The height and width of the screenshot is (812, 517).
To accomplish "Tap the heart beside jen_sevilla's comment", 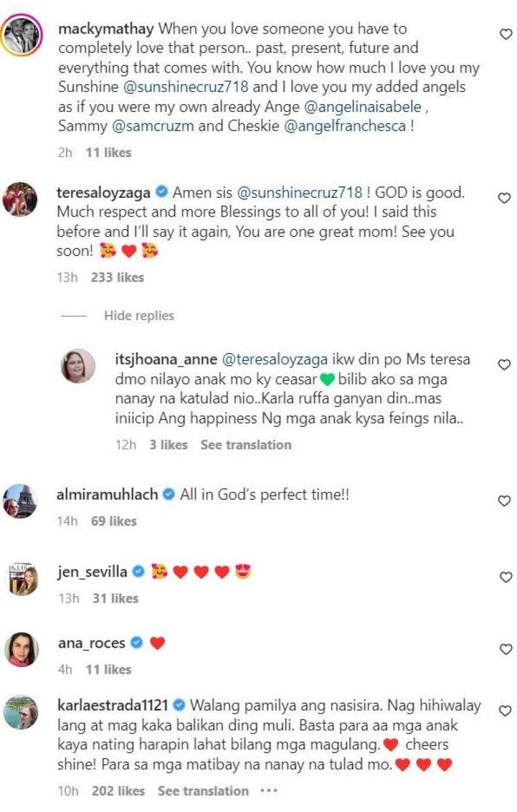I will [506, 577].
